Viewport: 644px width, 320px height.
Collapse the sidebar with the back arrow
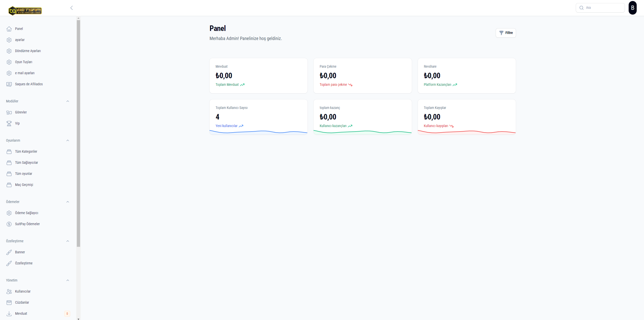pyautogui.click(x=72, y=8)
